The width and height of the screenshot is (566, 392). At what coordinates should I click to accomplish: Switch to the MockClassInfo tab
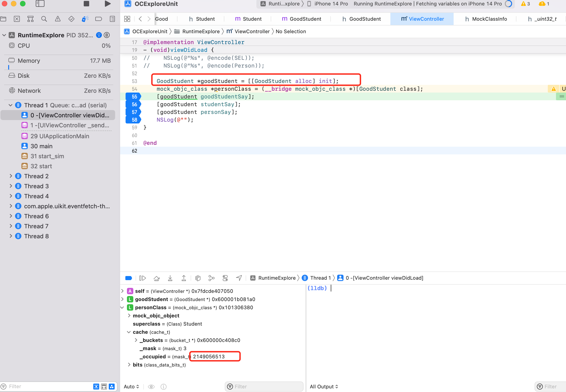click(x=486, y=19)
